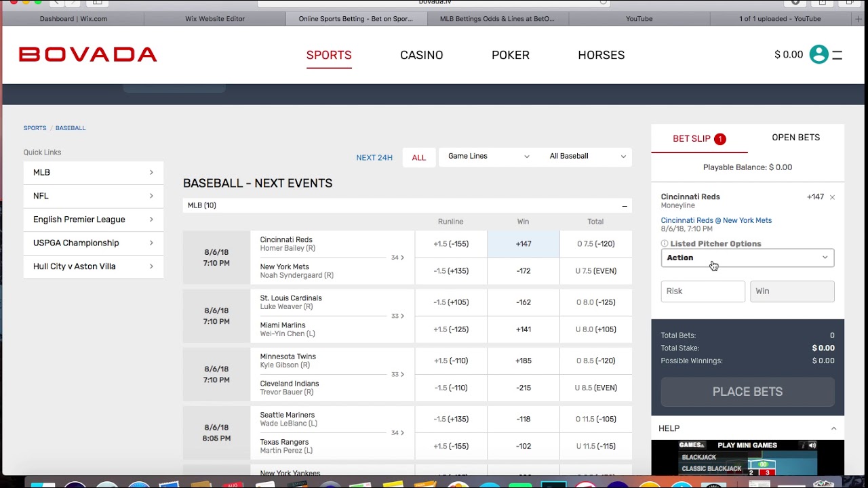Select Twins moneyline +185
This screenshot has height=488, width=868.
(x=524, y=361)
